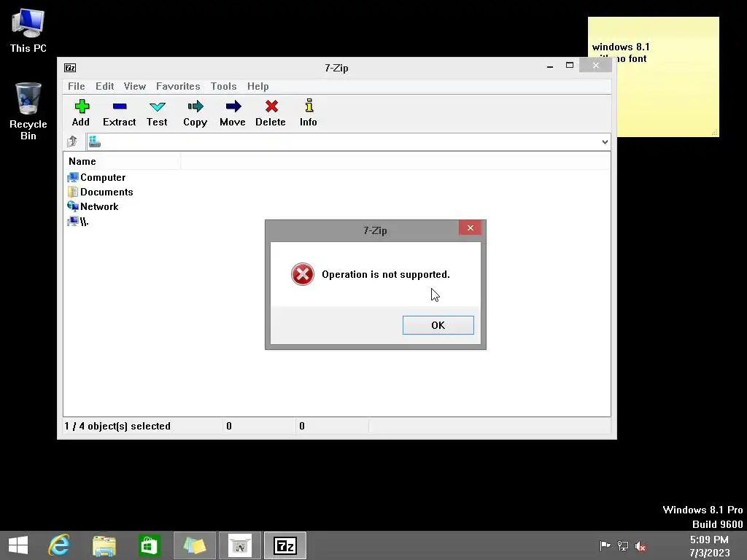Viewport: 747px width, 560px height.
Task: Maximize the 7-Zip main window
Action: (569, 65)
